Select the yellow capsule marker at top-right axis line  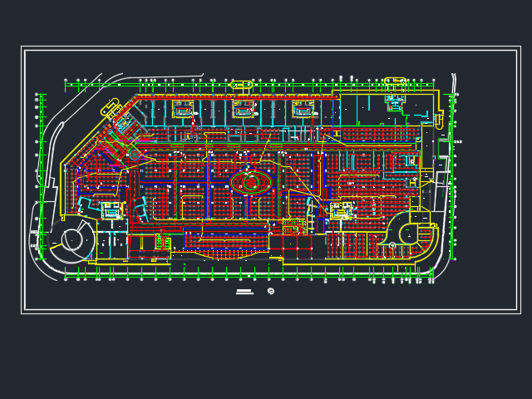click(x=396, y=81)
